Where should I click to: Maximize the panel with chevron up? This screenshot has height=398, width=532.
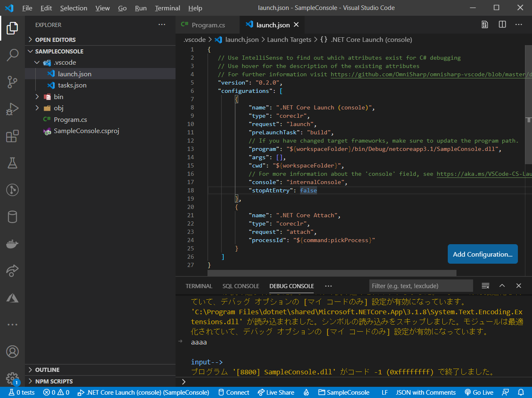point(502,286)
